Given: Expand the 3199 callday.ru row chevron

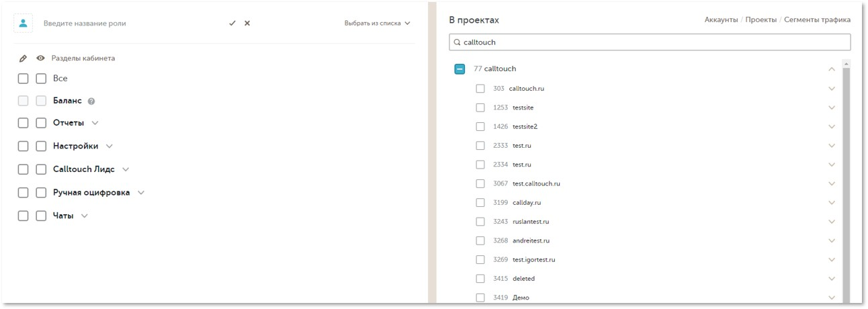Looking at the screenshot, I should tap(832, 202).
